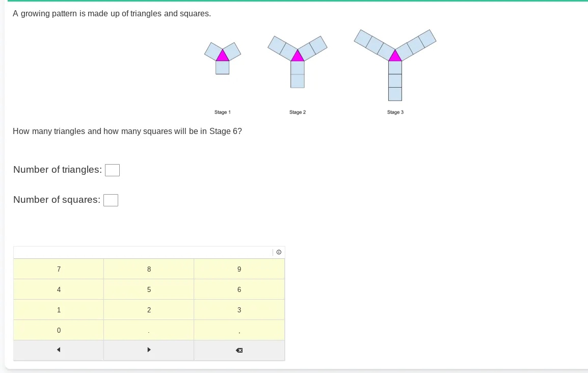
Task: Click the Stage 2 pattern image
Action: 297,61
